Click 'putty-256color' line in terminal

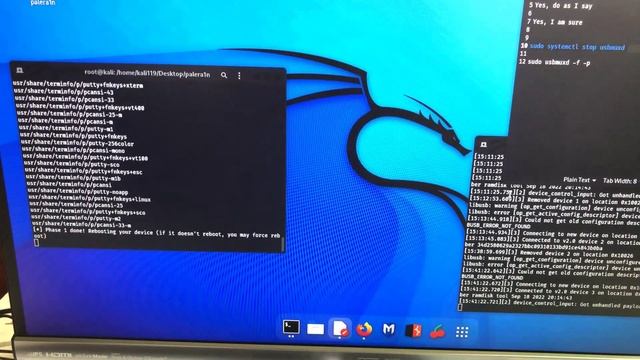pyautogui.click(x=77, y=143)
